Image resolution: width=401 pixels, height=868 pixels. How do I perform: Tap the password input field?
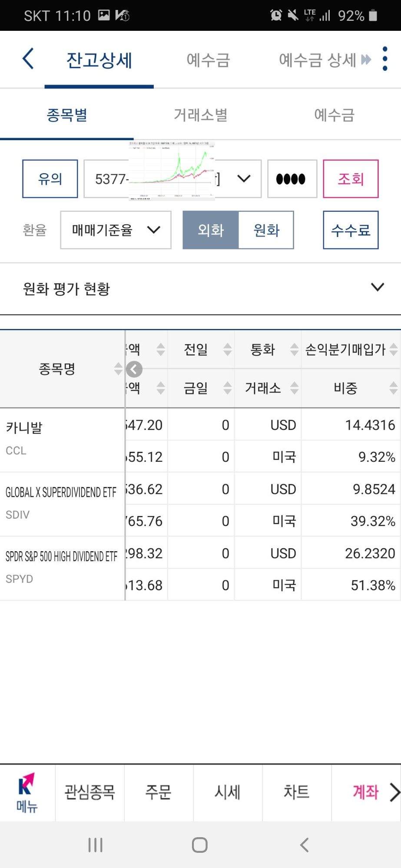292,179
